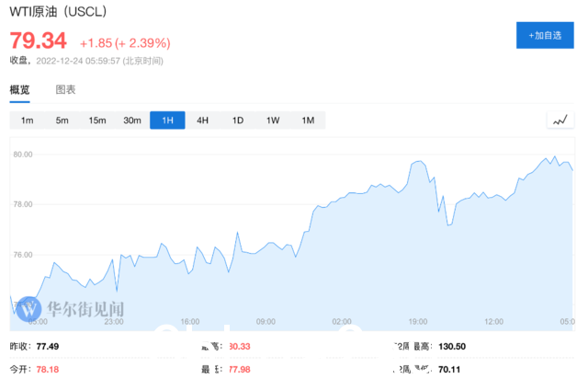Select the 15m timeframe
The height and width of the screenshot is (379, 588).
[x=96, y=121]
